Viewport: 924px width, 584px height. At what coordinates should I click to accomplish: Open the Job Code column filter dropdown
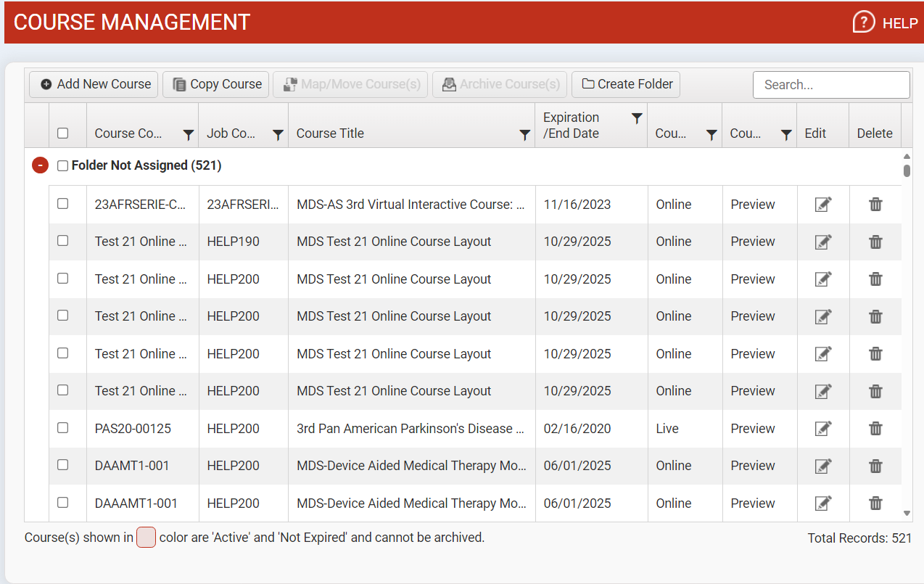point(278,134)
